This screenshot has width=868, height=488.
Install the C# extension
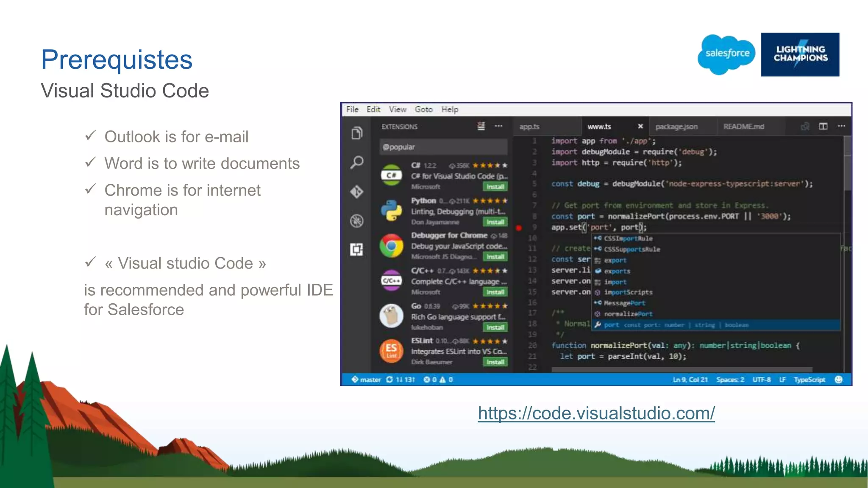pos(495,187)
